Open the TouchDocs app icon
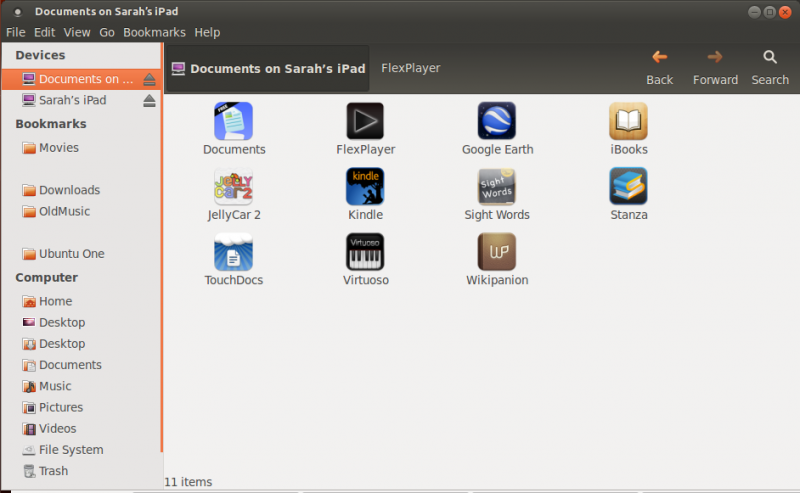This screenshot has width=800, height=493. pyautogui.click(x=233, y=252)
